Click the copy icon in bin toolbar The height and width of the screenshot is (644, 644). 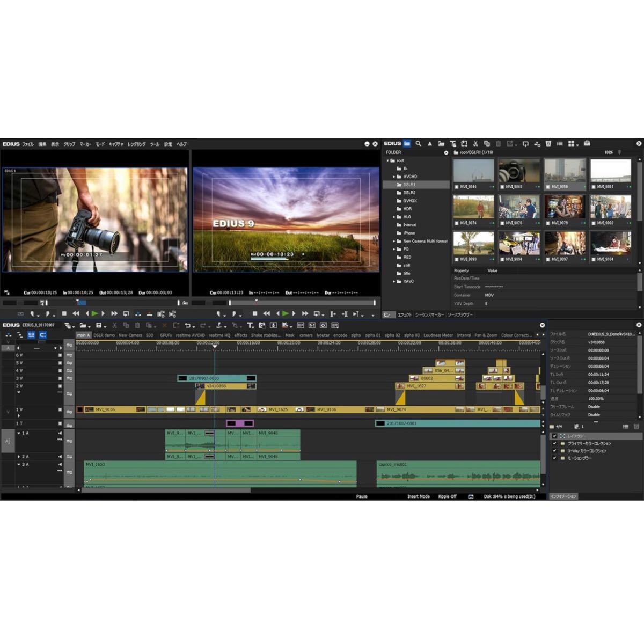tap(487, 144)
